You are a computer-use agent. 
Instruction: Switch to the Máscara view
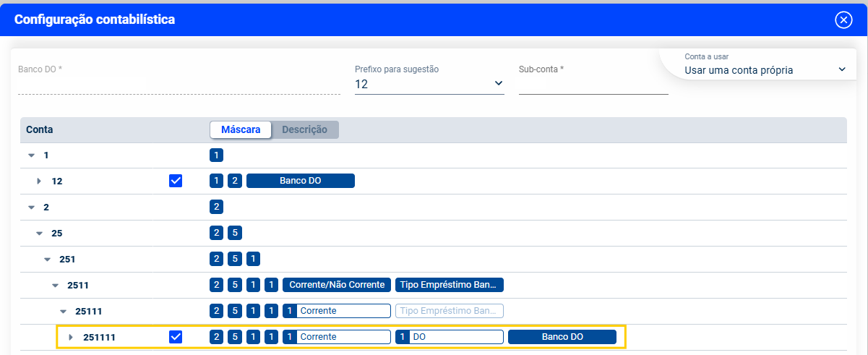[x=241, y=129]
